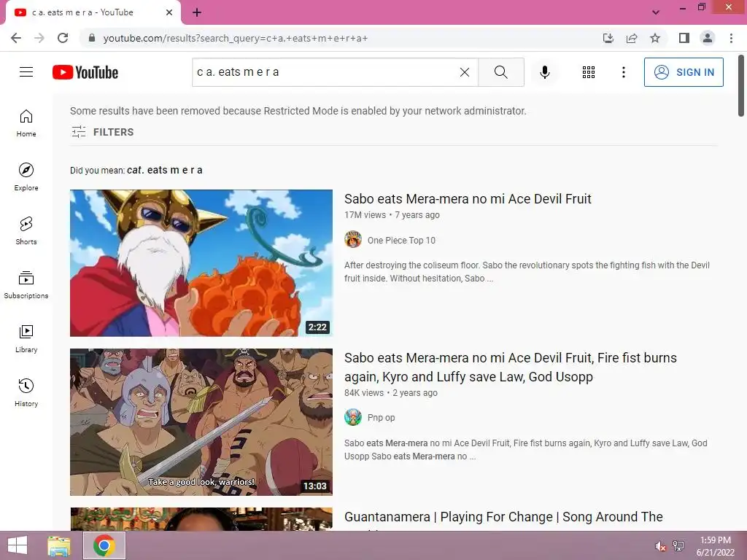Open the taskbar clock showing 1:59 PM
747x560 pixels.
pyautogui.click(x=715, y=545)
